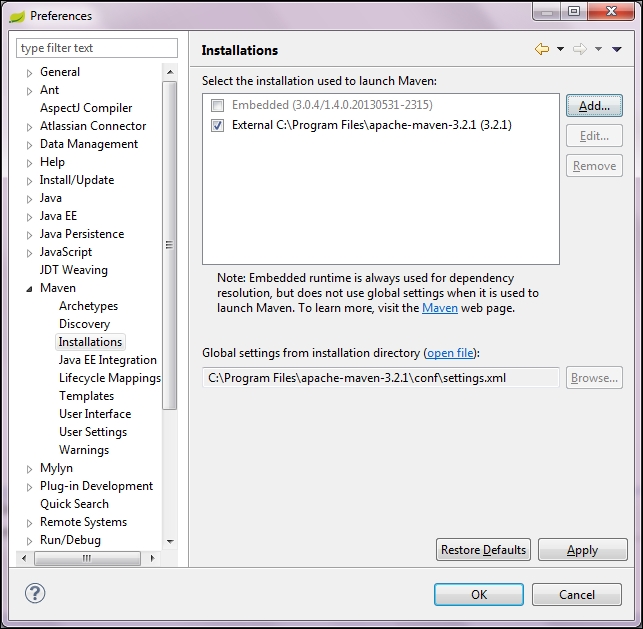Select the Embedded (3.0.4) list entry

[332, 105]
